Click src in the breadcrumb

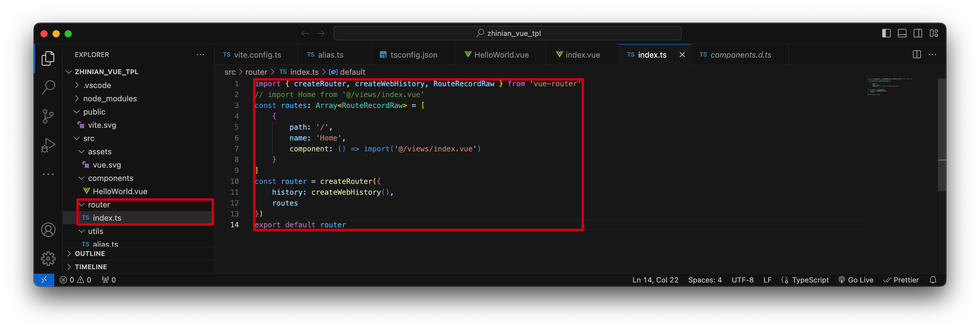click(x=230, y=72)
